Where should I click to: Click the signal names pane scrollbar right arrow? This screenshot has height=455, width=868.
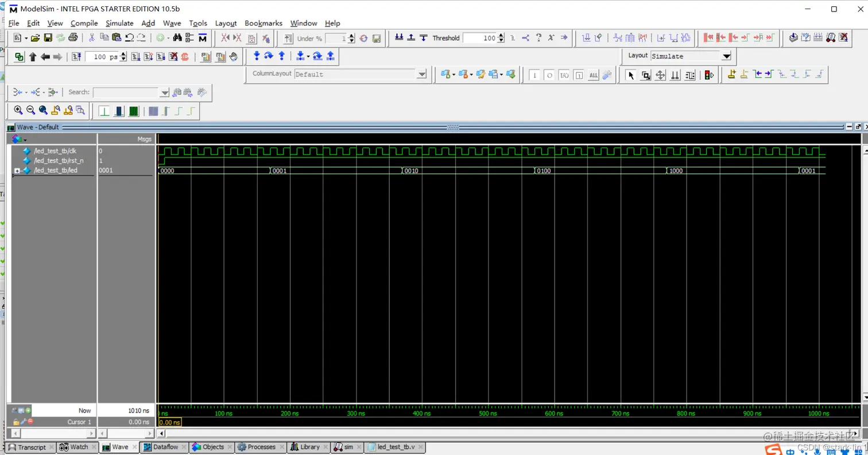pos(91,433)
